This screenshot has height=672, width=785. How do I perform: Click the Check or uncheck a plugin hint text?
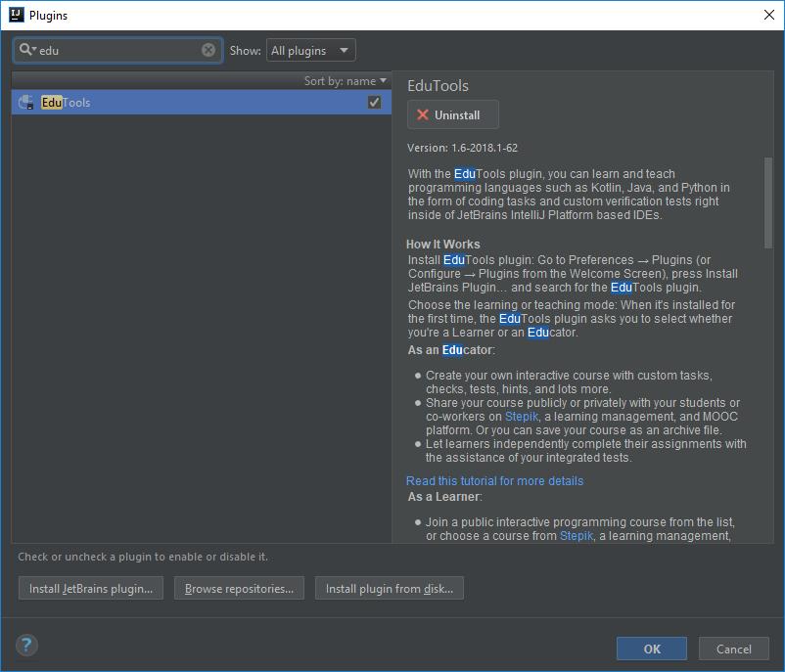coord(143,557)
